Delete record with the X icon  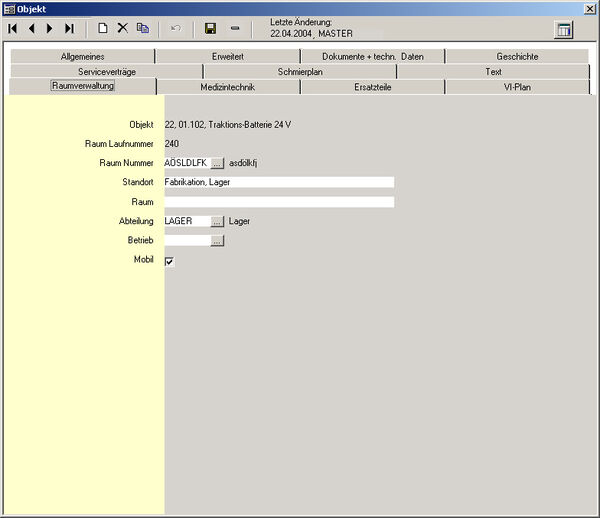[x=123, y=28]
